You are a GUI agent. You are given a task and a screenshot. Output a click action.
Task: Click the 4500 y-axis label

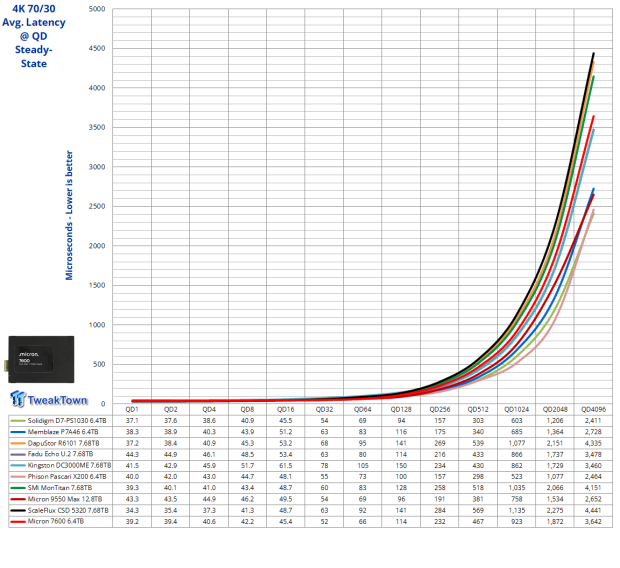97,48
